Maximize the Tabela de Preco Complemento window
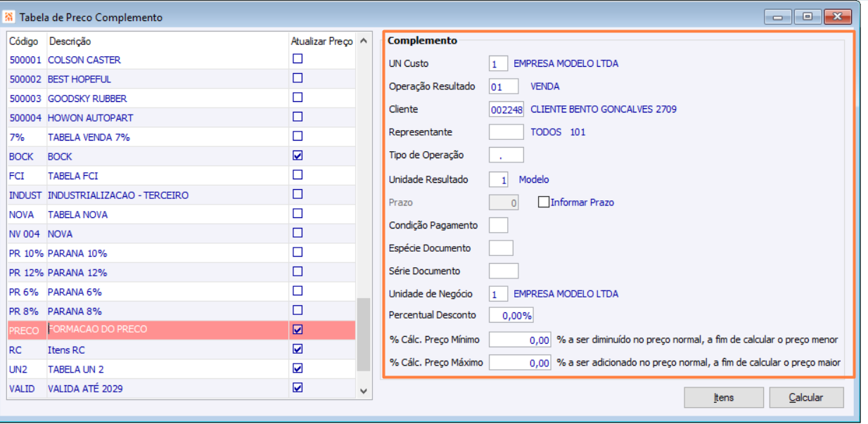Viewport: 868px width, 424px height. (x=807, y=17)
